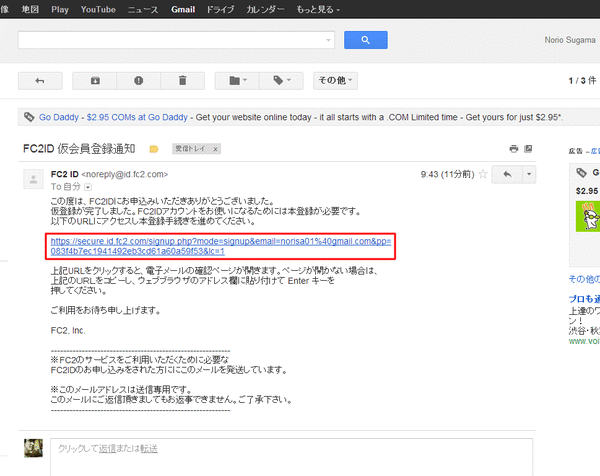Click user profile thumbnail beside reply box

33,448
